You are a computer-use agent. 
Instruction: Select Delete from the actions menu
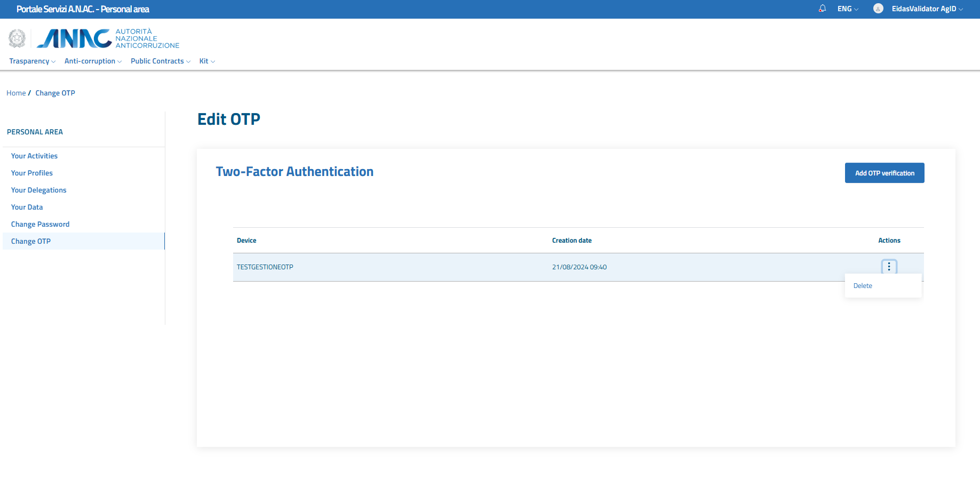coord(863,286)
